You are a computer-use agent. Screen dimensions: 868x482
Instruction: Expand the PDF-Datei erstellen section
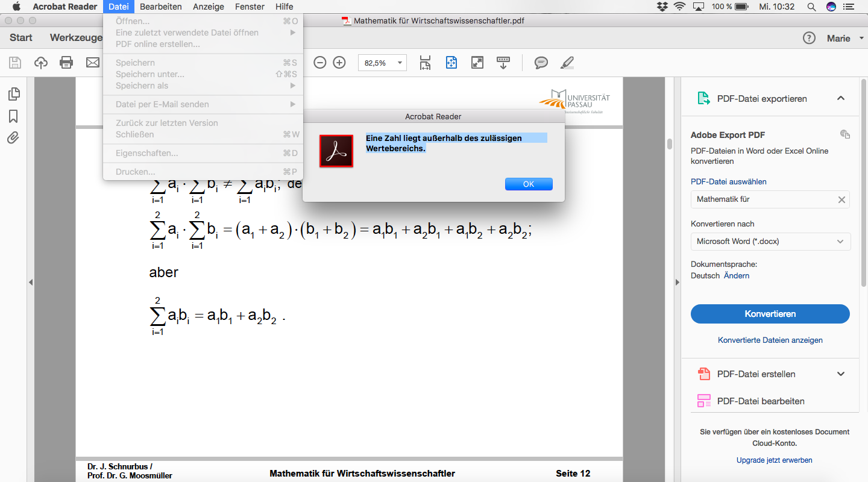coord(841,374)
